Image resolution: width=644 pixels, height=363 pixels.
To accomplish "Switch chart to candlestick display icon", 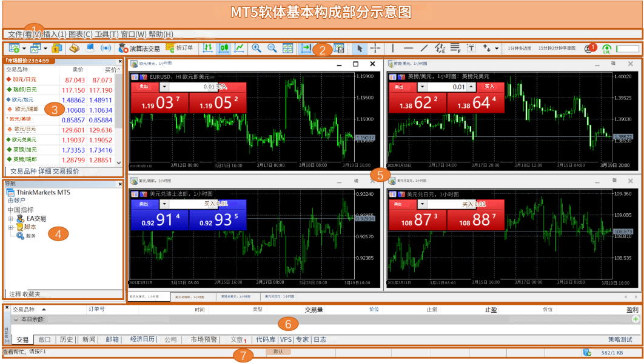I will pos(223,48).
